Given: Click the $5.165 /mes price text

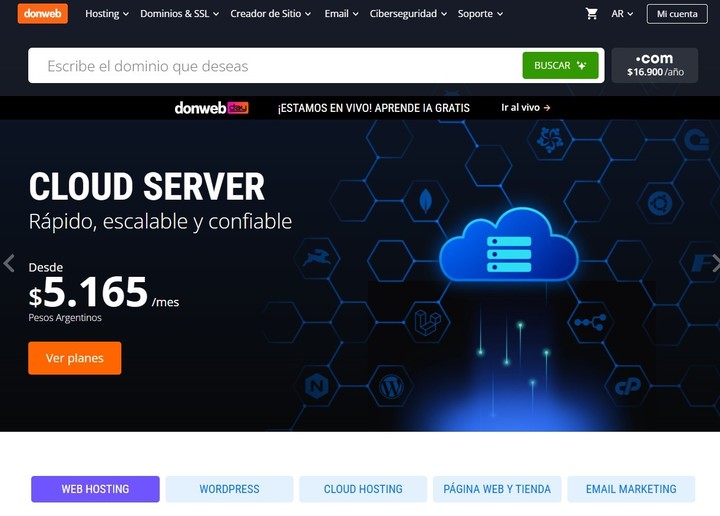Looking at the screenshot, I should 104,292.
